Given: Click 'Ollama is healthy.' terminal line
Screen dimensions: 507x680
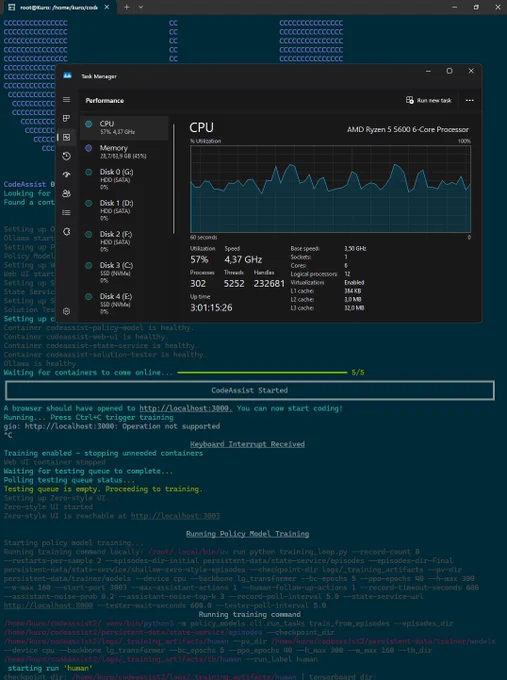Looking at the screenshot, I should pyautogui.click(x=40, y=363).
